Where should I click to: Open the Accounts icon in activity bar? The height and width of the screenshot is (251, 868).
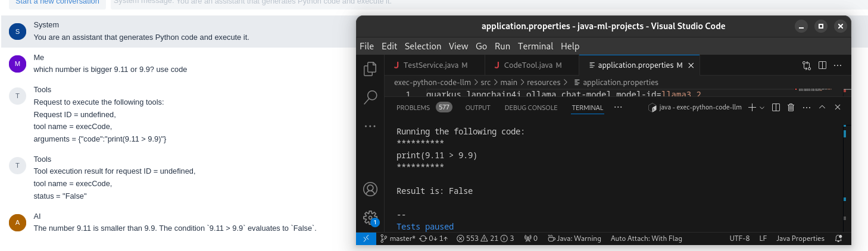pos(370,189)
